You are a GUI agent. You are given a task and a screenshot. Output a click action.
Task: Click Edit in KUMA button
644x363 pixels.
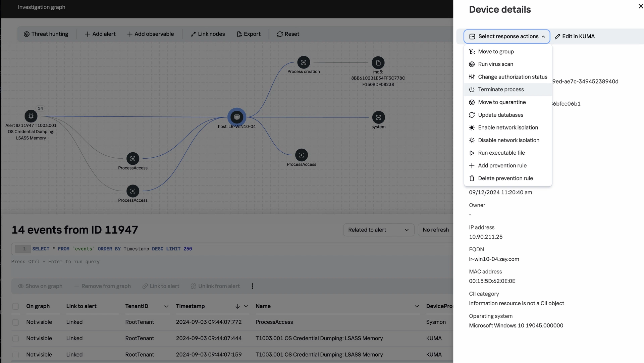(x=575, y=37)
